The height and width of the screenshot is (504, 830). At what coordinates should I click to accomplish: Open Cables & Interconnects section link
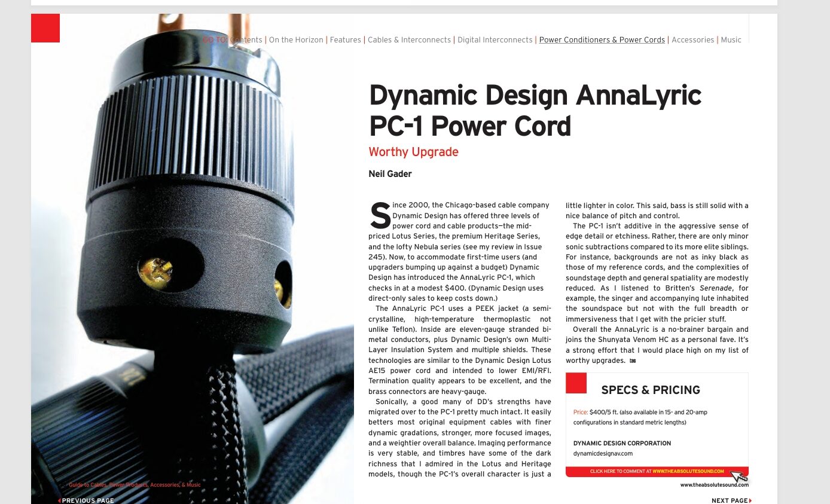pos(409,40)
